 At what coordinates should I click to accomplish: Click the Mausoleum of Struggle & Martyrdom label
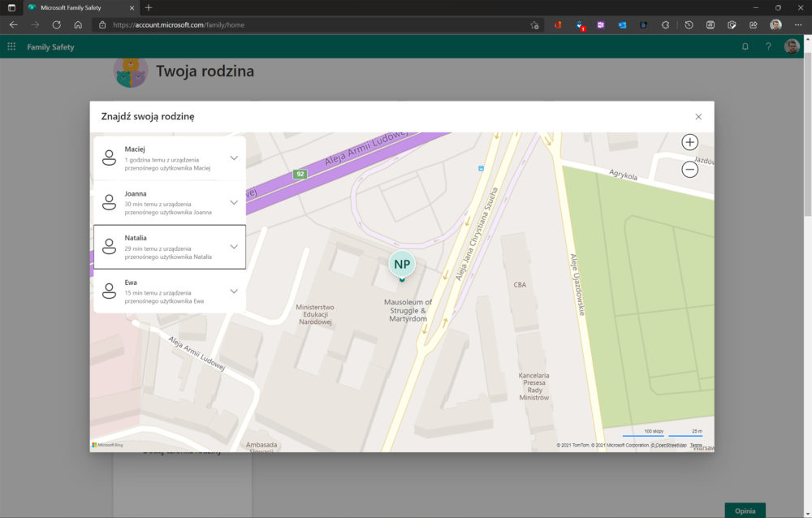[408, 310]
